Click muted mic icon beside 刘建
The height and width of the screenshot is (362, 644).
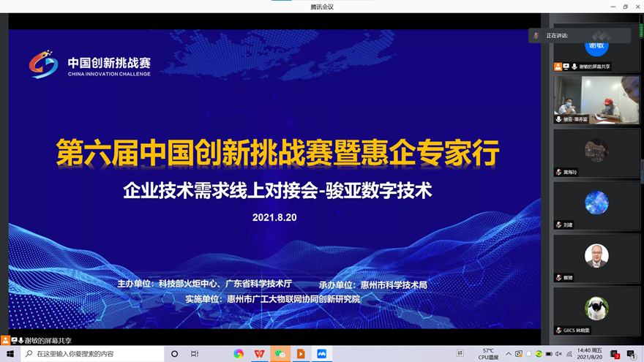click(x=558, y=225)
